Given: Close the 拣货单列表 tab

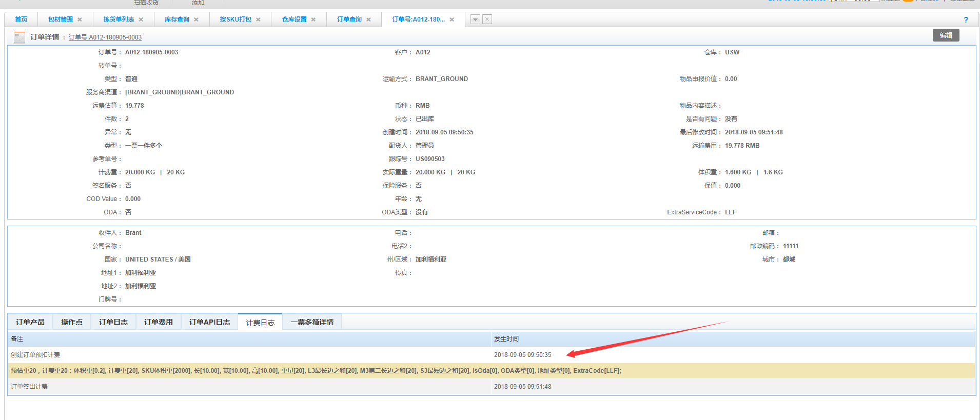Looking at the screenshot, I should [141, 19].
